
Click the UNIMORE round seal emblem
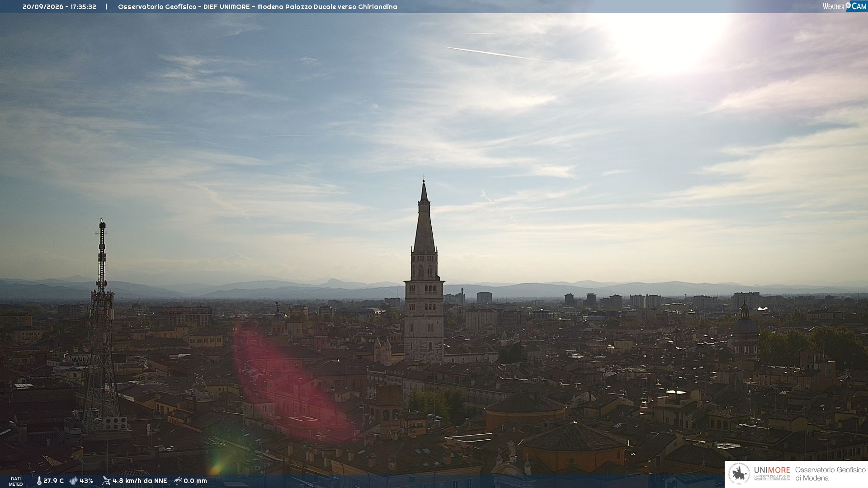click(x=739, y=474)
